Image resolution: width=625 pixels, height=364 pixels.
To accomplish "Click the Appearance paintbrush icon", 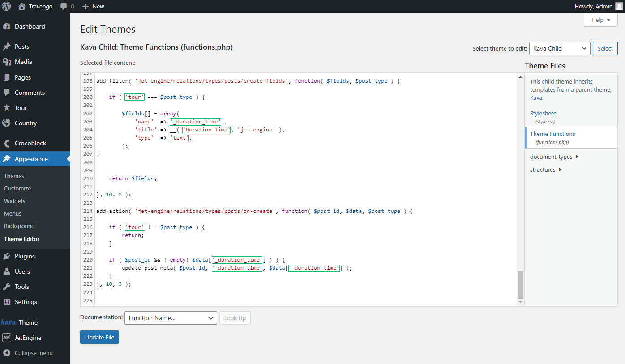I will (x=7, y=159).
